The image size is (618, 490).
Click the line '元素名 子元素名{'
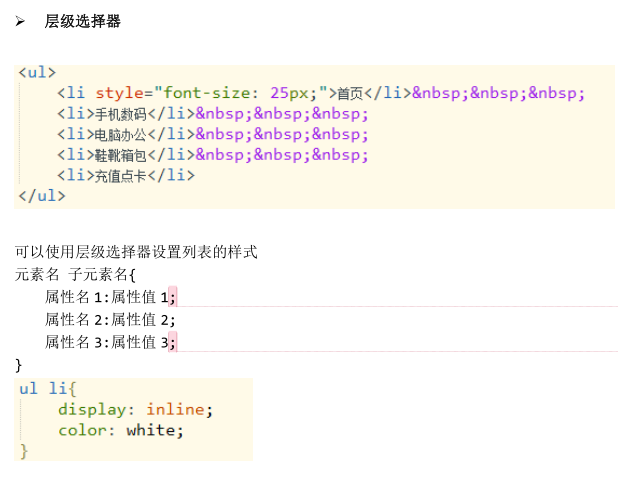(75, 274)
